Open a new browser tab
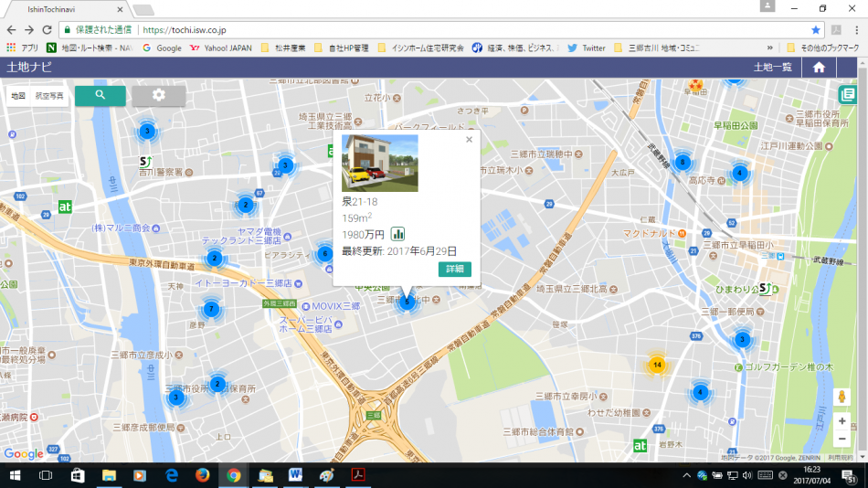The image size is (868, 488). 143,10
